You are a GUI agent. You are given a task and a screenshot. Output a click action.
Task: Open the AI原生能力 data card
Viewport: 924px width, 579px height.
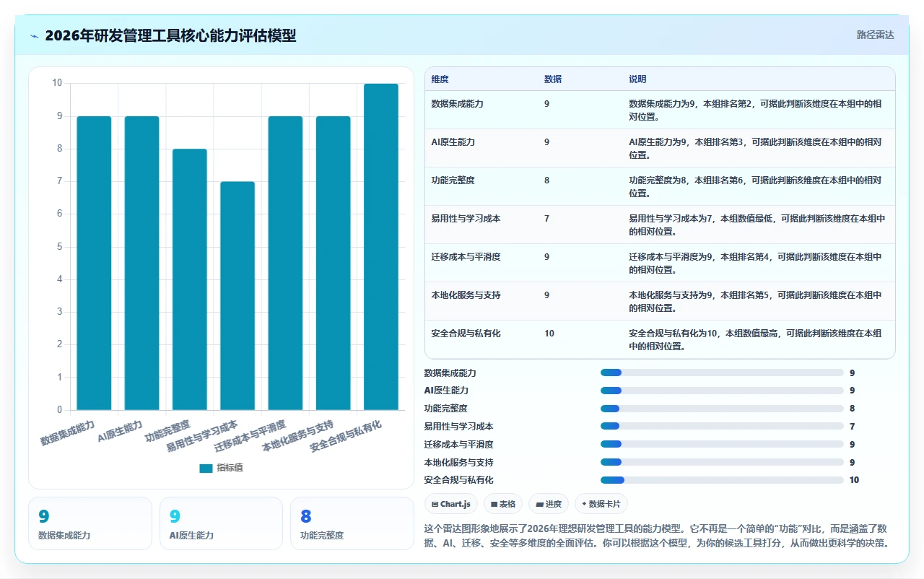(221, 523)
